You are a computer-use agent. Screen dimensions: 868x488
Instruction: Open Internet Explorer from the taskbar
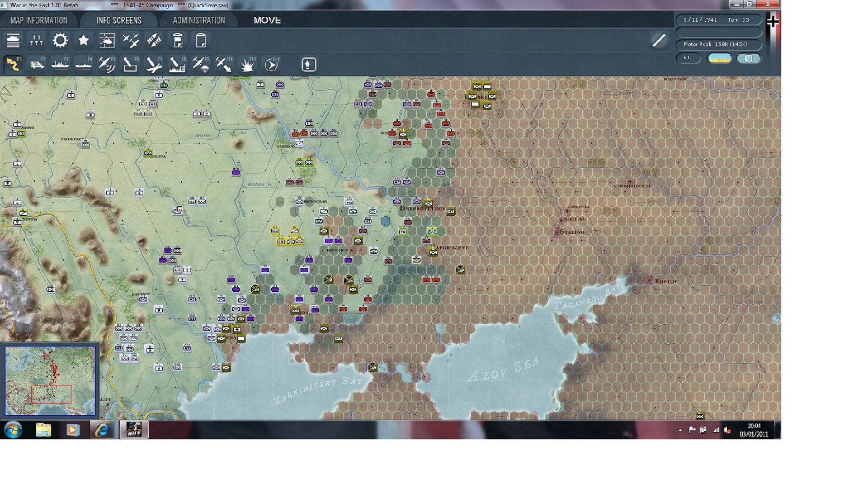click(102, 430)
